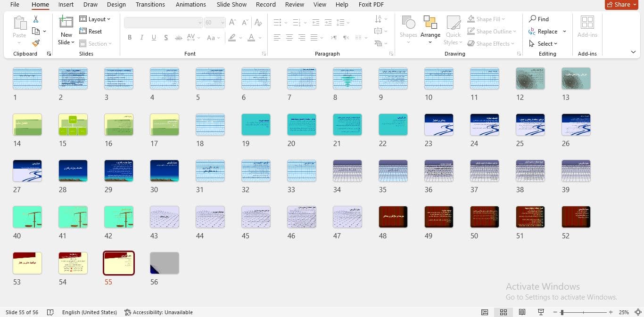The height and width of the screenshot is (317, 644).
Task: Increase the list indent level
Action: tap(328, 22)
